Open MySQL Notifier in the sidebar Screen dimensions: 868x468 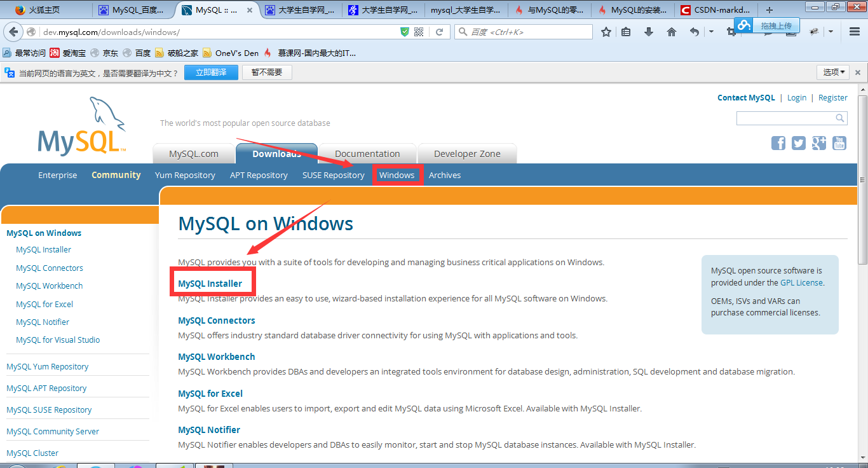click(43, 322)
